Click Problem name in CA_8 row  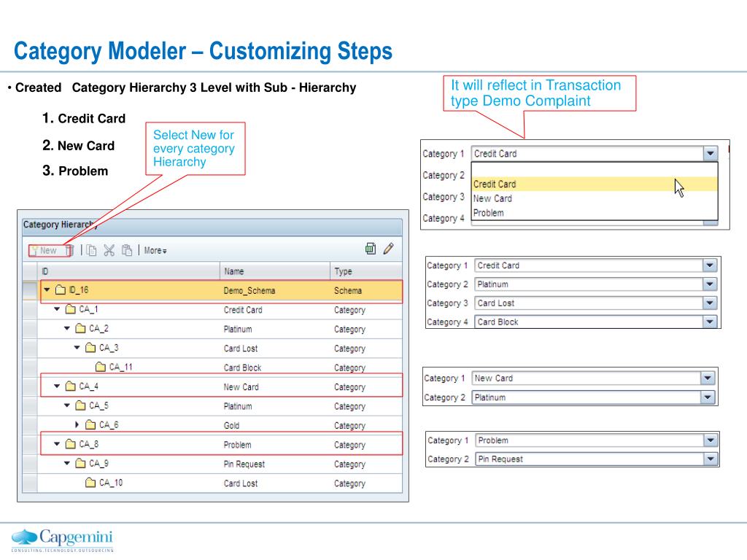(237, 445)
